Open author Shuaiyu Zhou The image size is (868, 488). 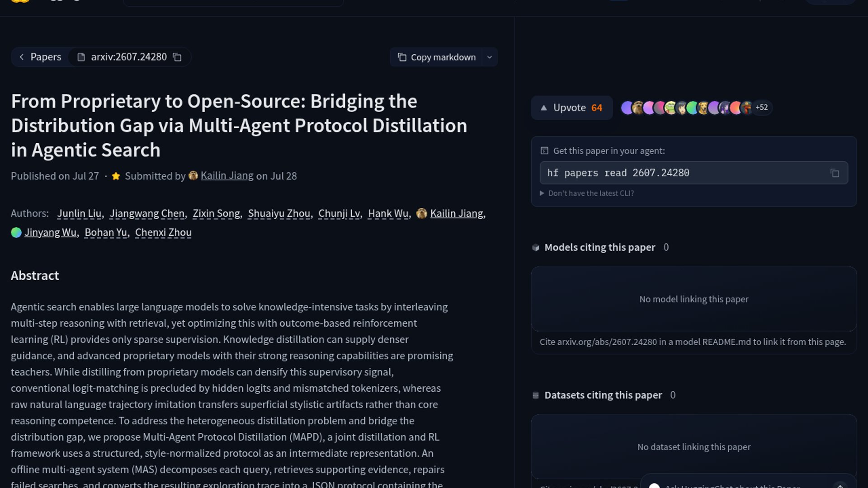pos(279,213)
